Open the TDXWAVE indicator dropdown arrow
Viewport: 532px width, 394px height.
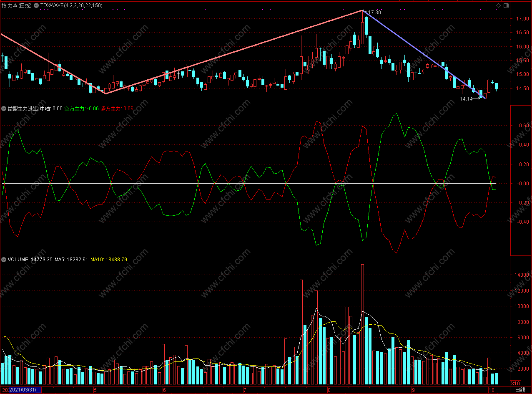point(37,5)
